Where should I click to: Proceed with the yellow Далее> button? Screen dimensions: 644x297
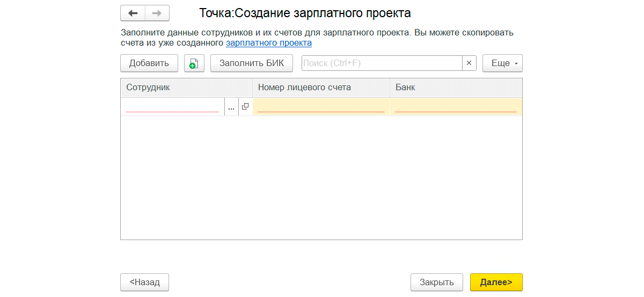(x=496, y=282)
